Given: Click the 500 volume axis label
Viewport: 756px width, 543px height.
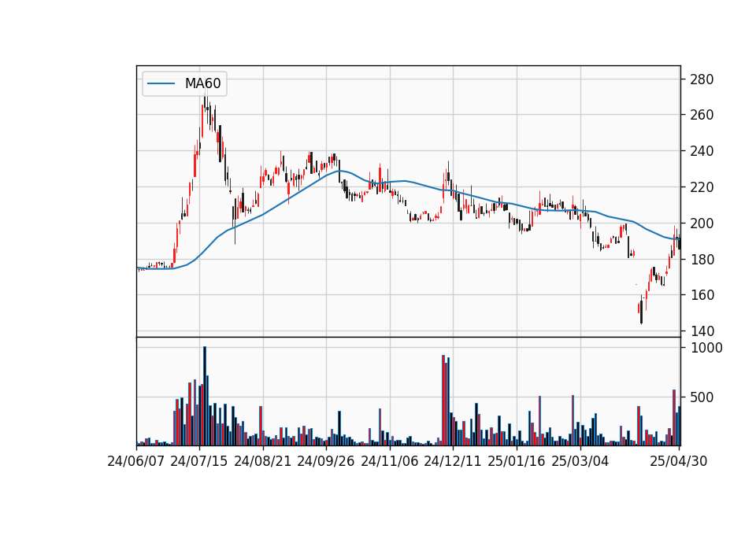Looking at the screenshot, I should coord(702,397).
